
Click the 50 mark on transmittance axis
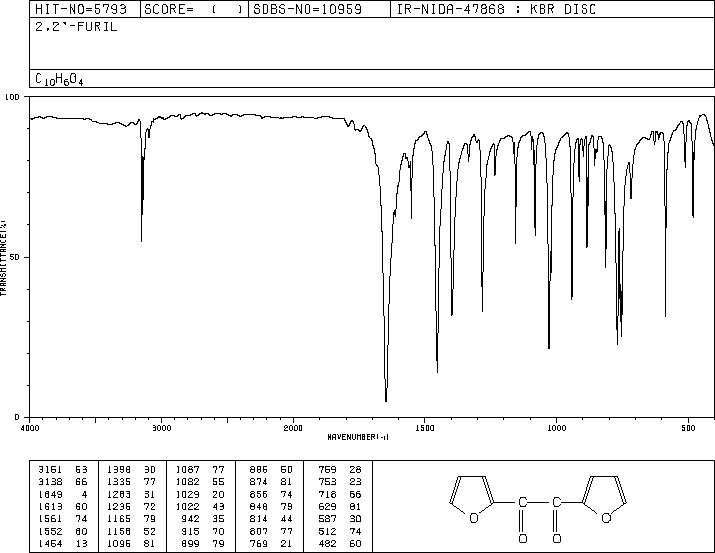[x=14, y=258]
